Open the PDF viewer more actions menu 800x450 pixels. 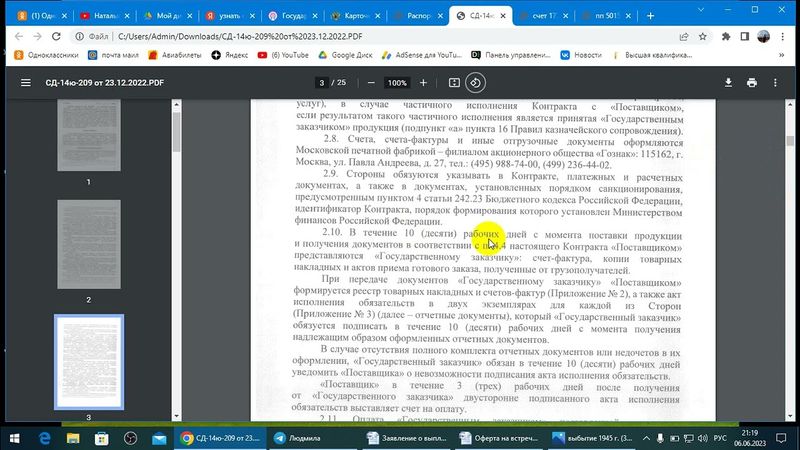click(775, 83)
